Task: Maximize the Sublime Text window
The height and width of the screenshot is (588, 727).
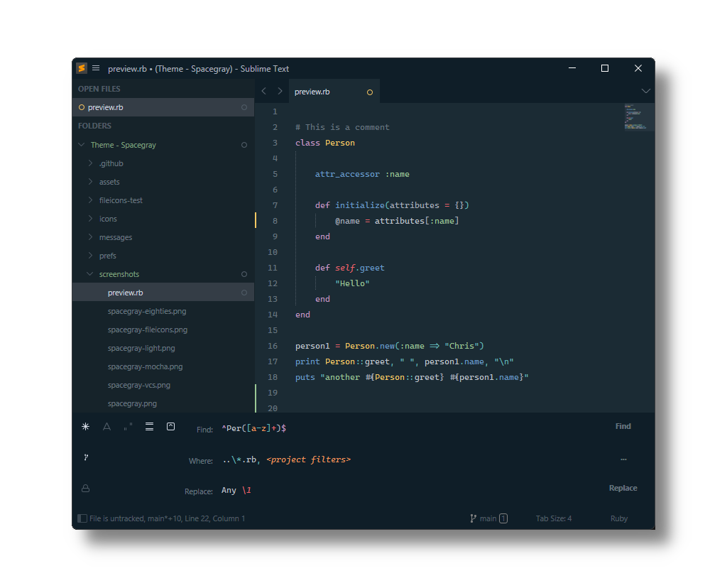Action: [605, 68]
